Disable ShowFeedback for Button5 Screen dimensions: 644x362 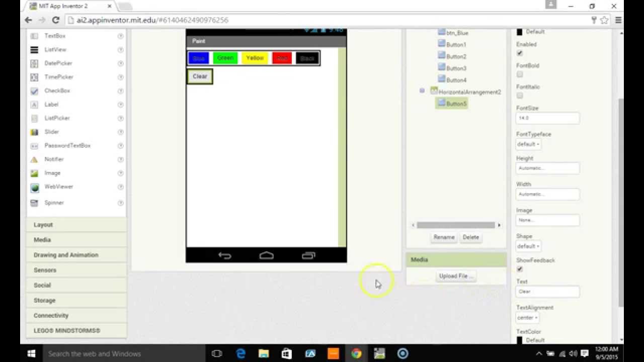(x=519, y=269)
